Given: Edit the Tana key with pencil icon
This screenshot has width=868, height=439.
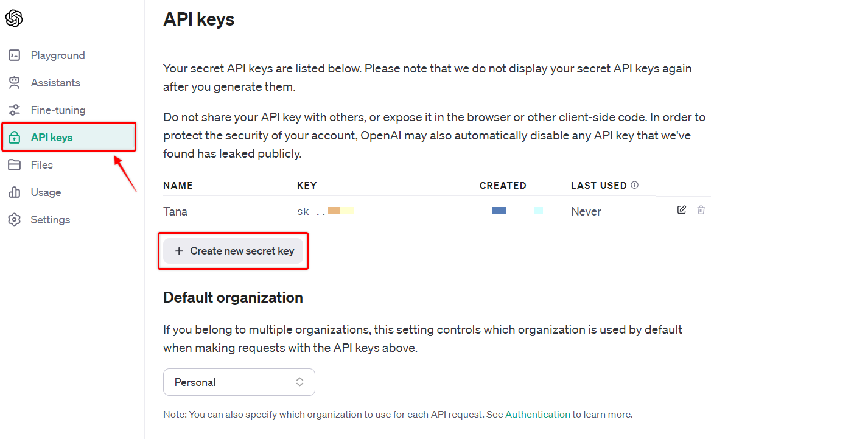Looking at the screenshot, I should 682,210.
